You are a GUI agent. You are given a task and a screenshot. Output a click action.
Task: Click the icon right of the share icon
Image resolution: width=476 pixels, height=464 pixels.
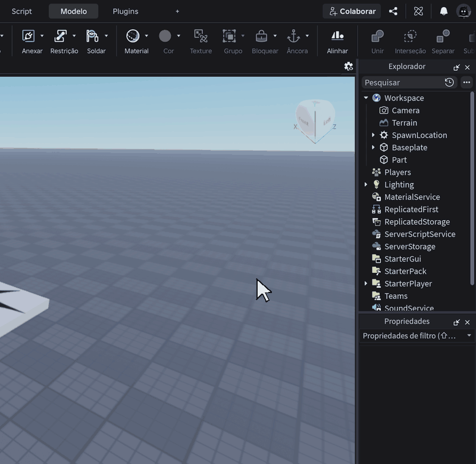tap(418, 11)
